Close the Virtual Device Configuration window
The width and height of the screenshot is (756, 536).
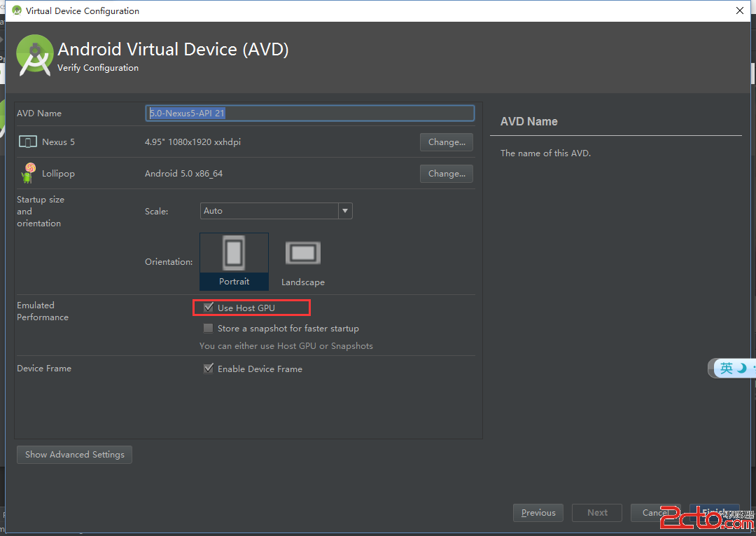click(x=739, y=11)
